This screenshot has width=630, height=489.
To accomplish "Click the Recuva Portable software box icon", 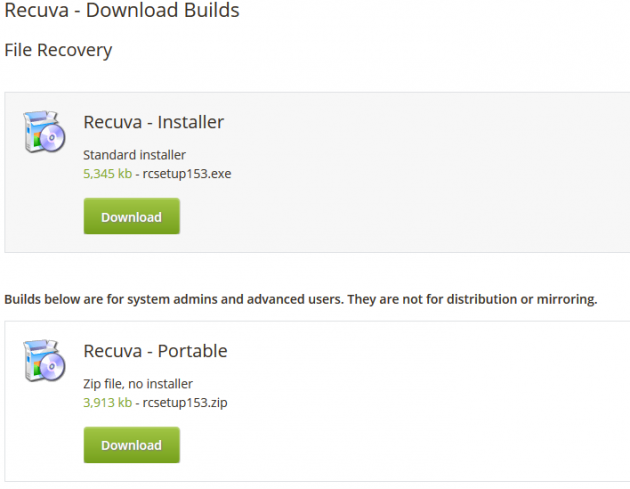I will pos(44,360).
